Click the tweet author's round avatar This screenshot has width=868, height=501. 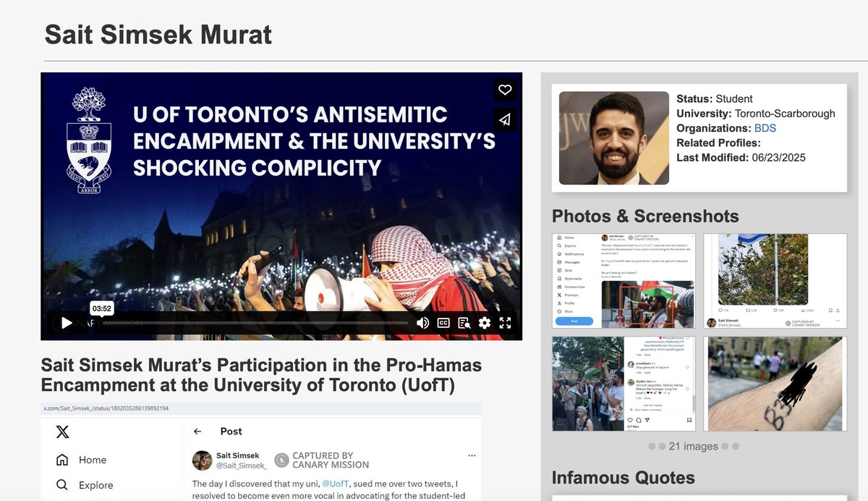point(202,460)
